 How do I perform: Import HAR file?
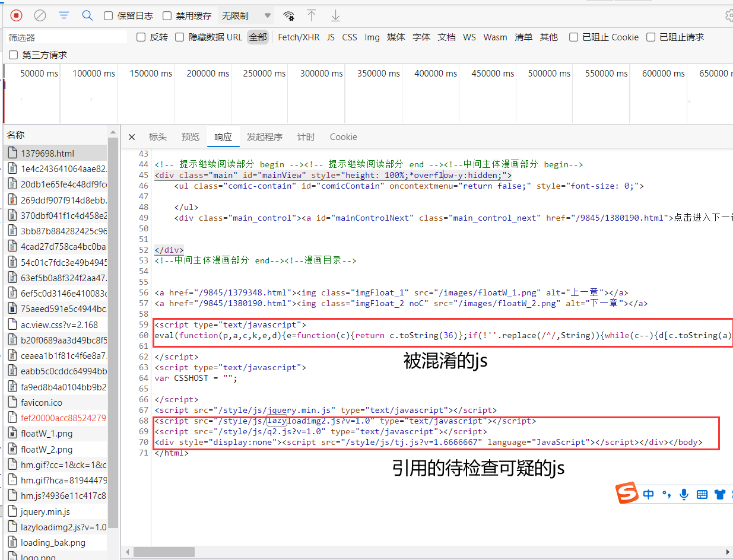[x=311, y=16]
